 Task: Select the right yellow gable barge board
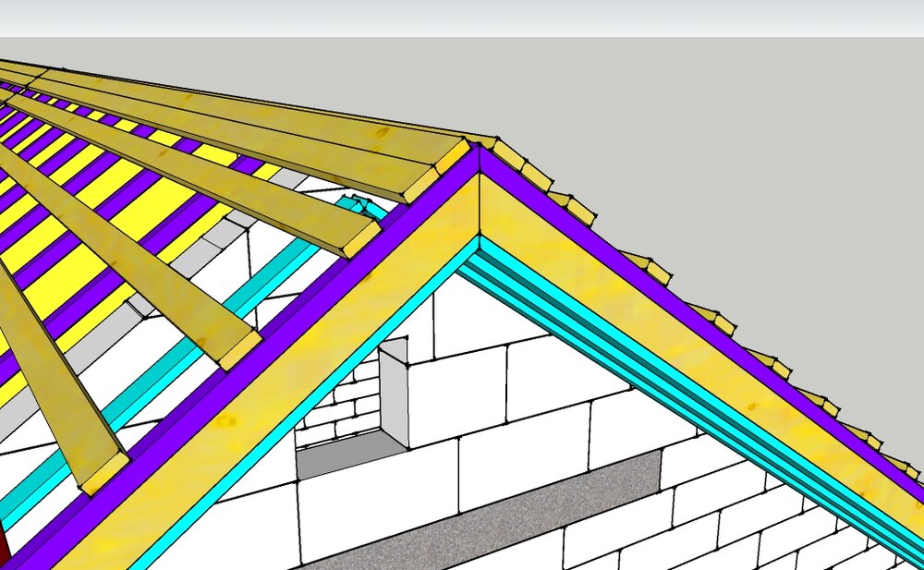pos(696,354)
